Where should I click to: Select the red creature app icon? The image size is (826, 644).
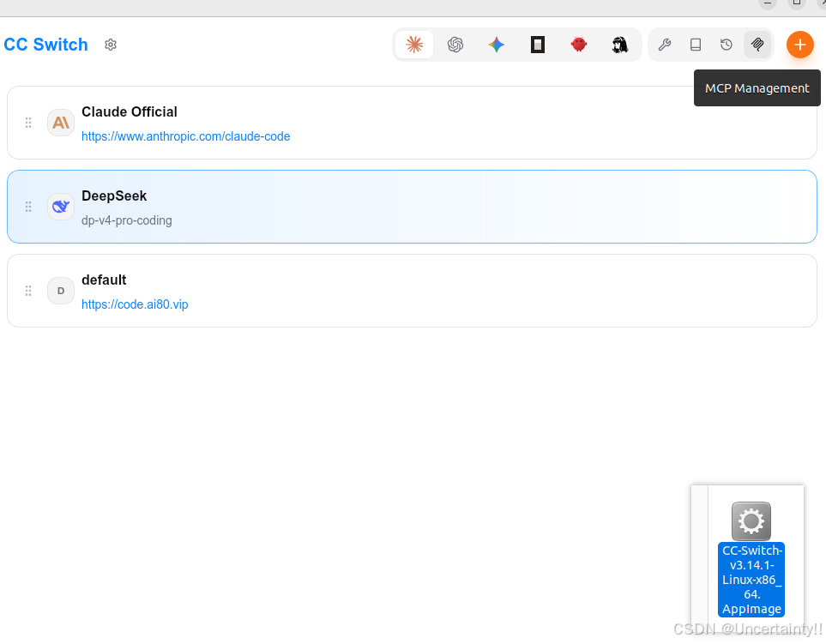click(578, 45)
